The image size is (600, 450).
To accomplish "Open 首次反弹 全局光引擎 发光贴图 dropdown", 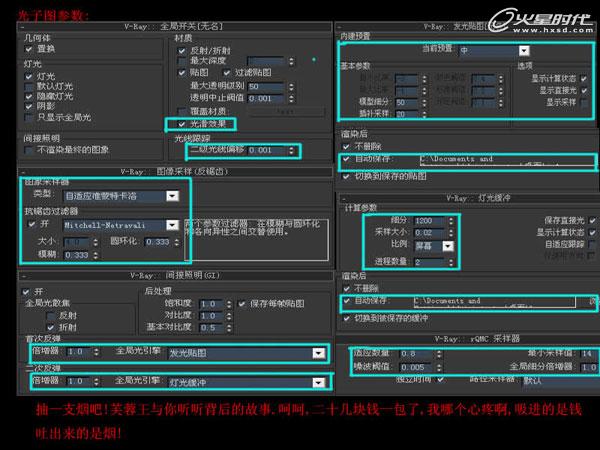I will point(318,353).
